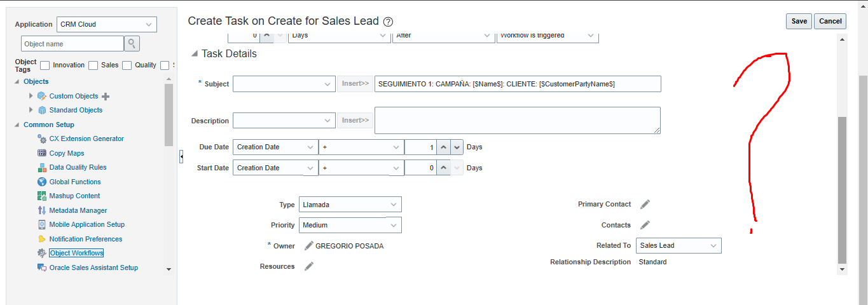Image resolution: width=868 pixels, height=305 pixels.
Task: Click the Due Date days number field
Action: [421, 147]
